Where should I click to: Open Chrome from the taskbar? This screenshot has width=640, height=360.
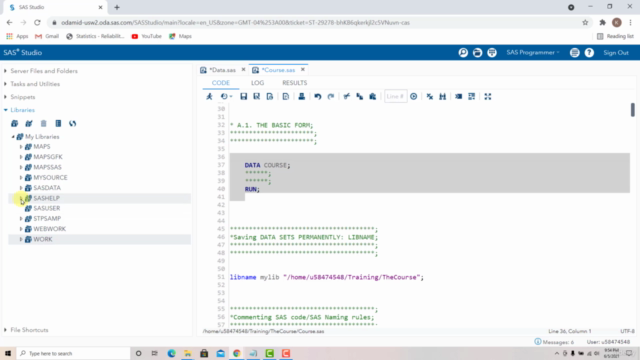coord(237,353)
